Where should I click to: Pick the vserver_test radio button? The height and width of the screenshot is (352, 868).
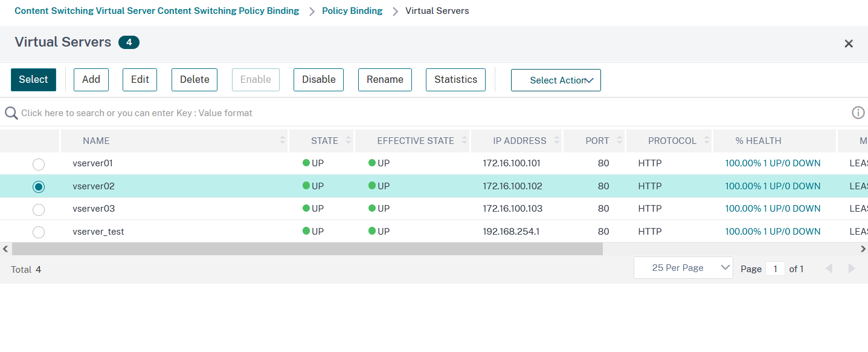tap(39, 232)
